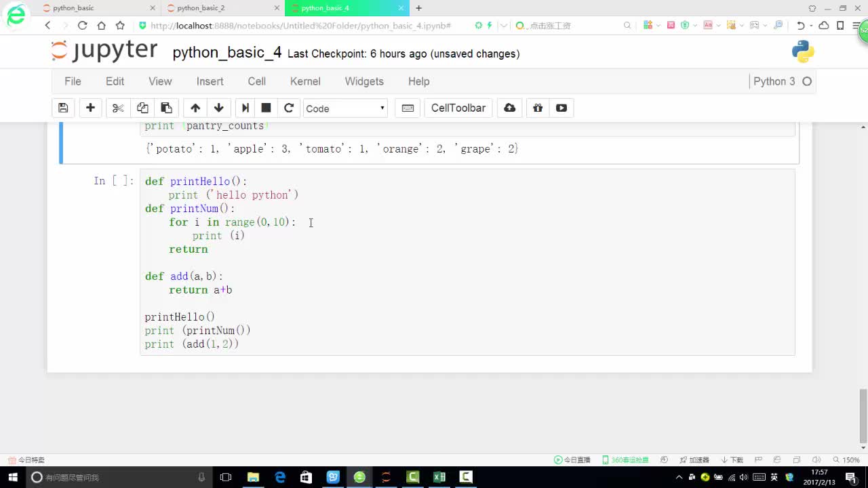Insert a cell below with the plus icon
The image size is (868, 488).
click(x=90, y=108)
